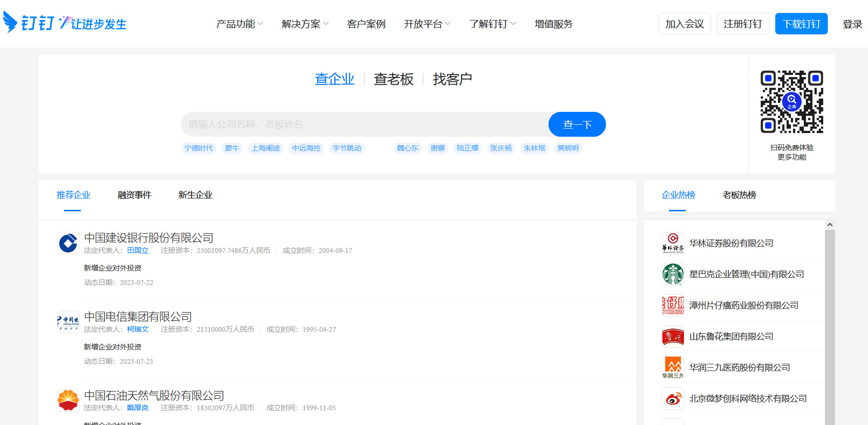
Task: Select the 新生企业 tab
Action: tap(195, 195)
